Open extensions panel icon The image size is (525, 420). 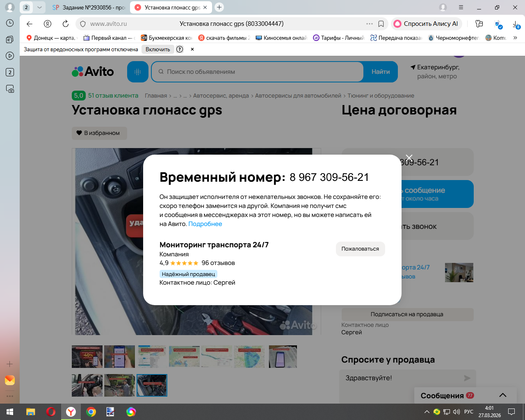click(x=479, y=24)
